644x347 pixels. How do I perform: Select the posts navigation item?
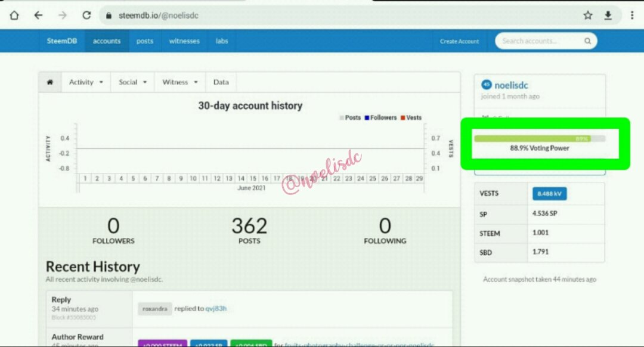pos(144,41)
